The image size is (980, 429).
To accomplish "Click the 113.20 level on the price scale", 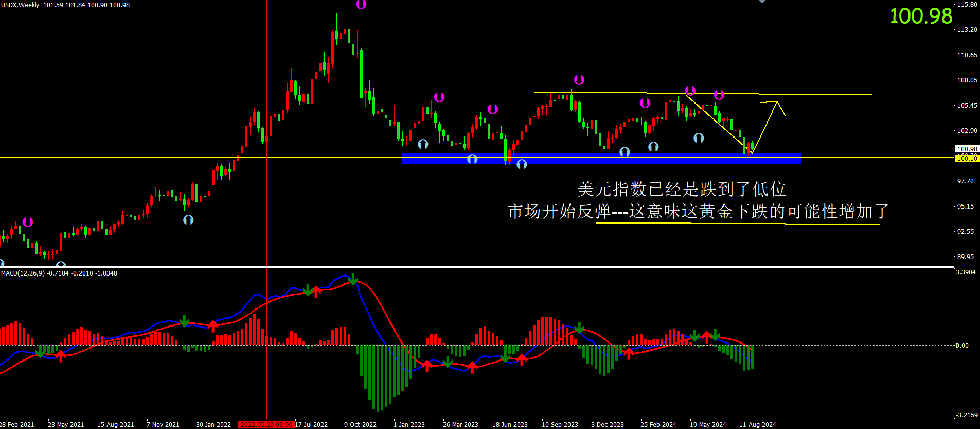I will pyautogui.click(x=967, y=30).
